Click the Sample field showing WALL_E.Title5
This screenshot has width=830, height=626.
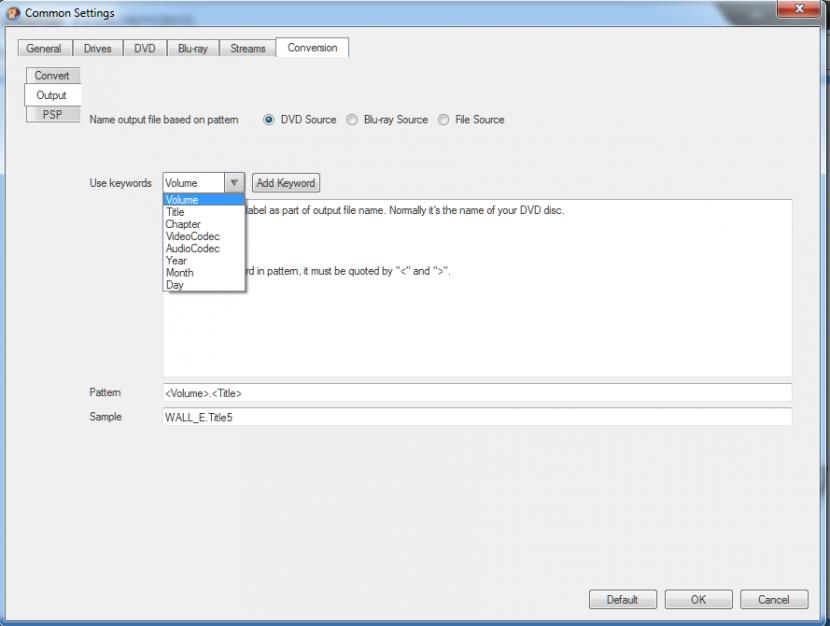(x=477, y=417)
